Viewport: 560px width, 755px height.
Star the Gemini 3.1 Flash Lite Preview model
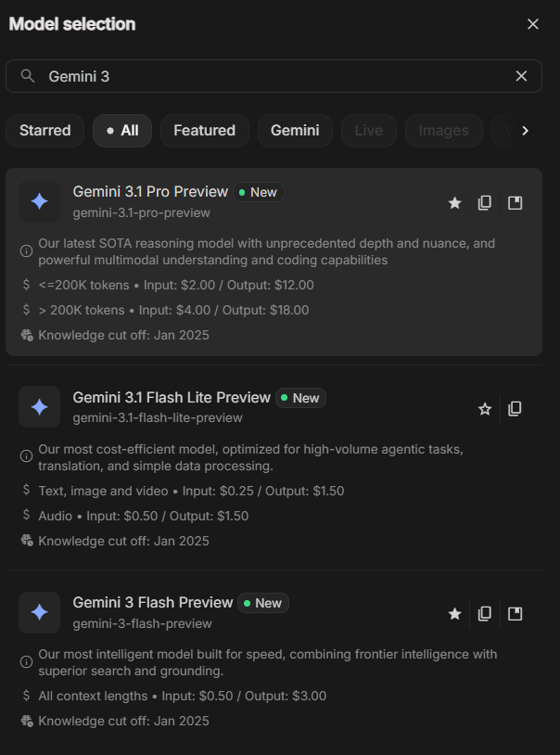pos(485,408)
